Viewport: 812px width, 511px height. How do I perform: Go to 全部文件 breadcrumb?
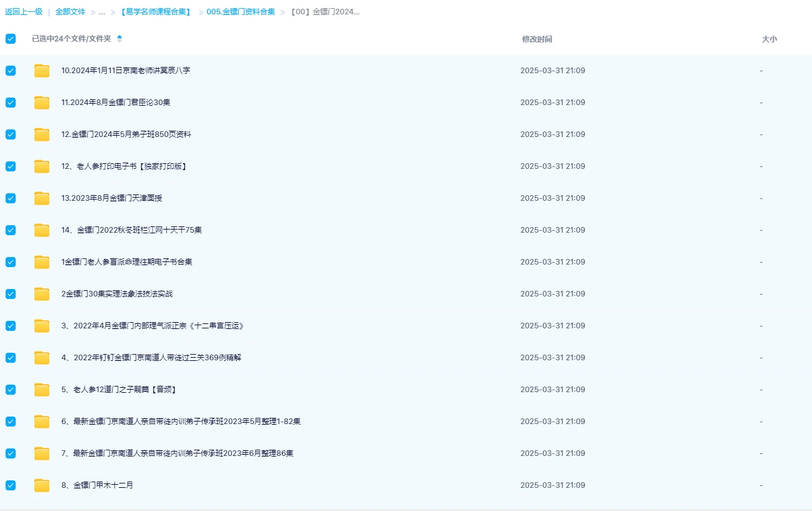point(70,12)
